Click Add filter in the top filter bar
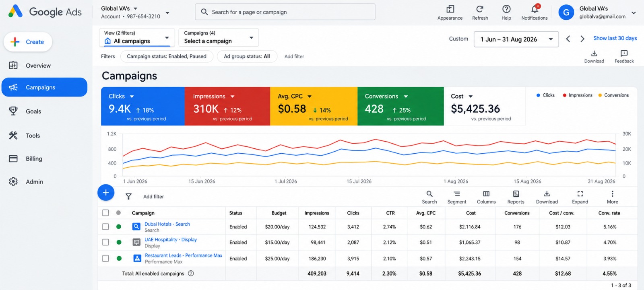 [294, 57]
